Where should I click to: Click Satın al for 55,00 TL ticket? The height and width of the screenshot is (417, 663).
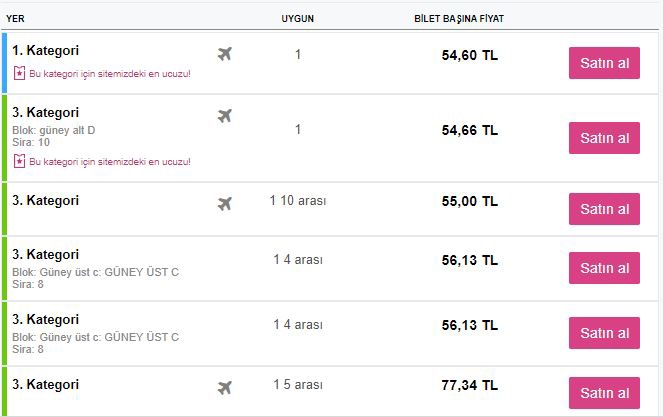[604, 209]
